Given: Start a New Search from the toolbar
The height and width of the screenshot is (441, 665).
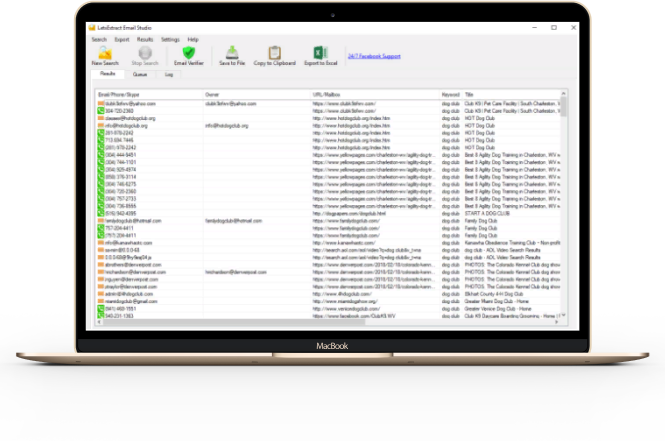Looking at the screenshot, I should click(x=105, y=56).
